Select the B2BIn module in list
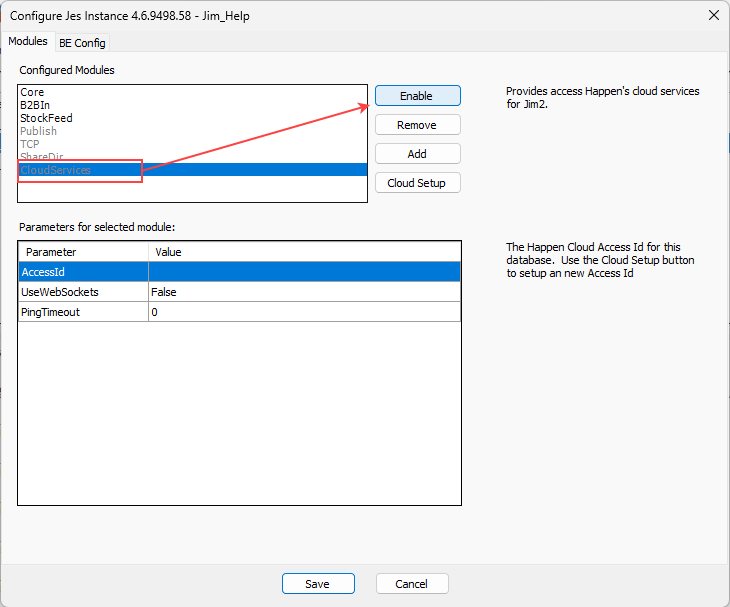Screen dimensions: 730x607 [35, 105]
